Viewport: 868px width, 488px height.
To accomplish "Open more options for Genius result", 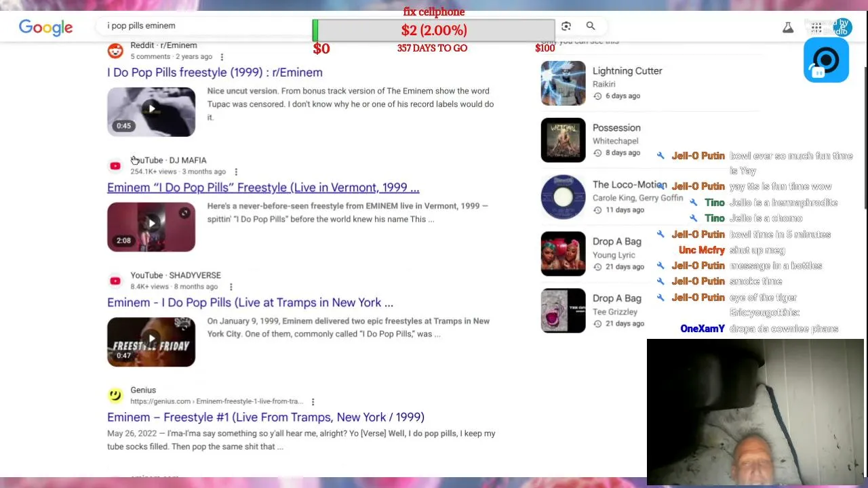I will (x=313, y=401).
